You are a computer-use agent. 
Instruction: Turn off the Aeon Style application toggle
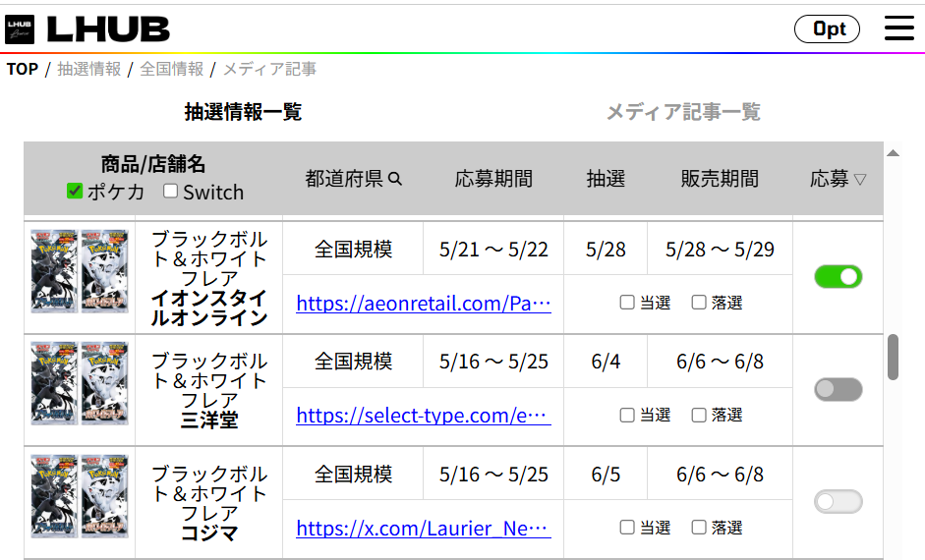(838, 277)
